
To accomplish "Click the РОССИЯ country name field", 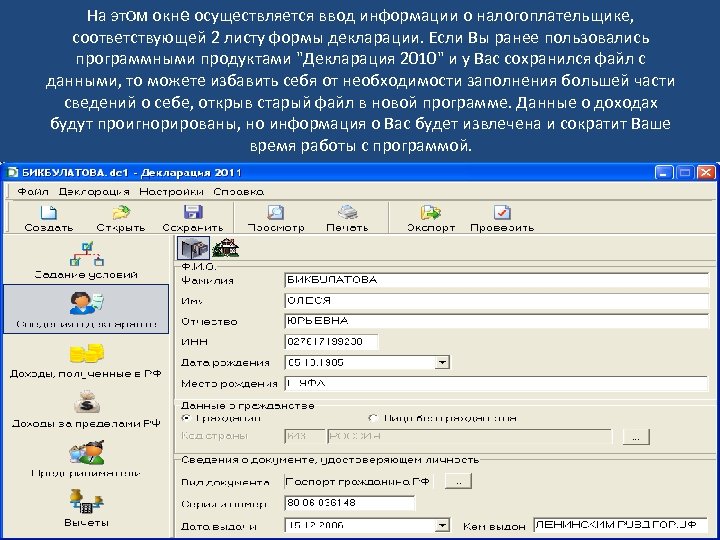I will 469,436.
